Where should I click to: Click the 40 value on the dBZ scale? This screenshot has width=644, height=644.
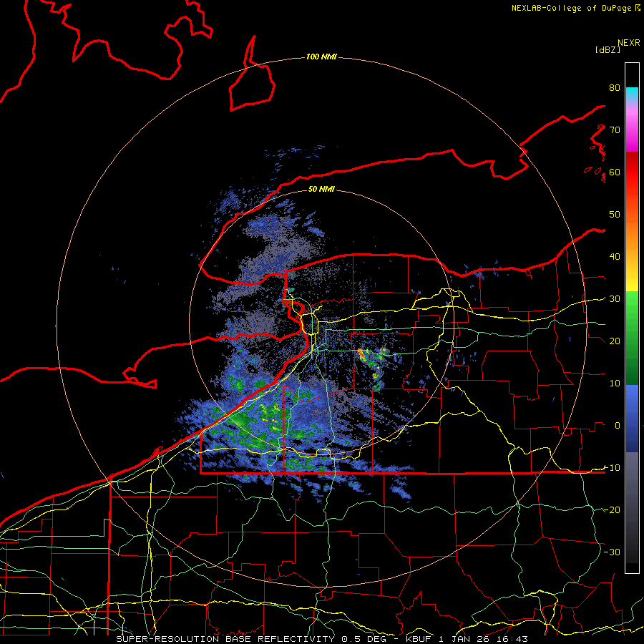(x=615, y=257)
